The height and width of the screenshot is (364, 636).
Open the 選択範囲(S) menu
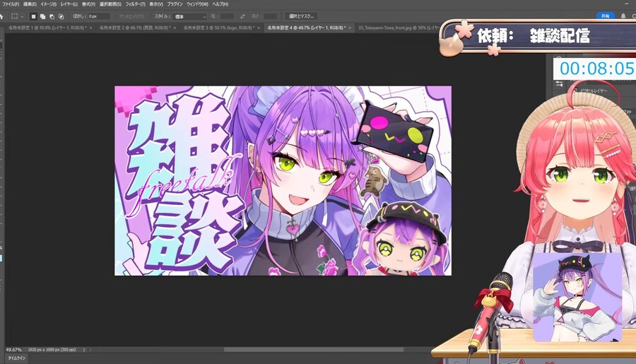click(x=110, y=4)
